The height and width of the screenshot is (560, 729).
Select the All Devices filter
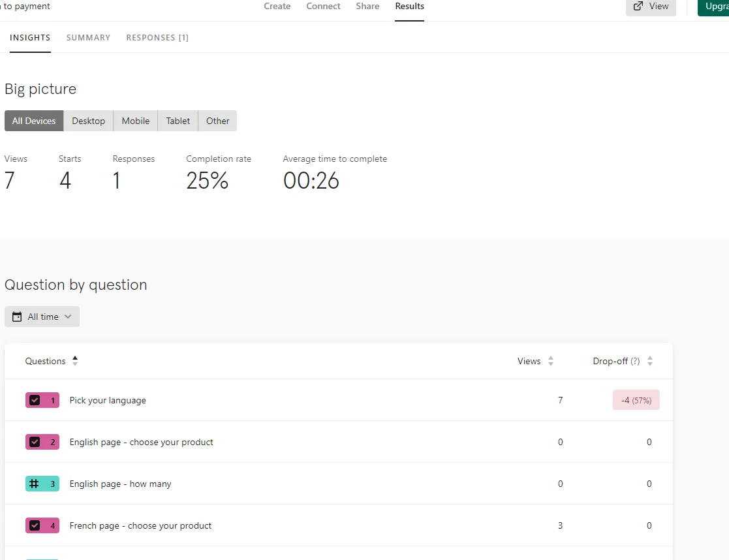click(x=34, y=121)
